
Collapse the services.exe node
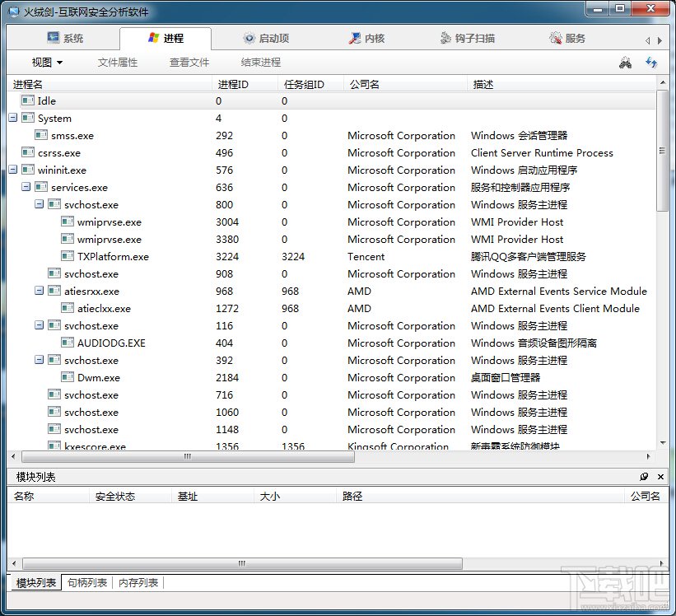pyautogui.click(x=26, y=187)
